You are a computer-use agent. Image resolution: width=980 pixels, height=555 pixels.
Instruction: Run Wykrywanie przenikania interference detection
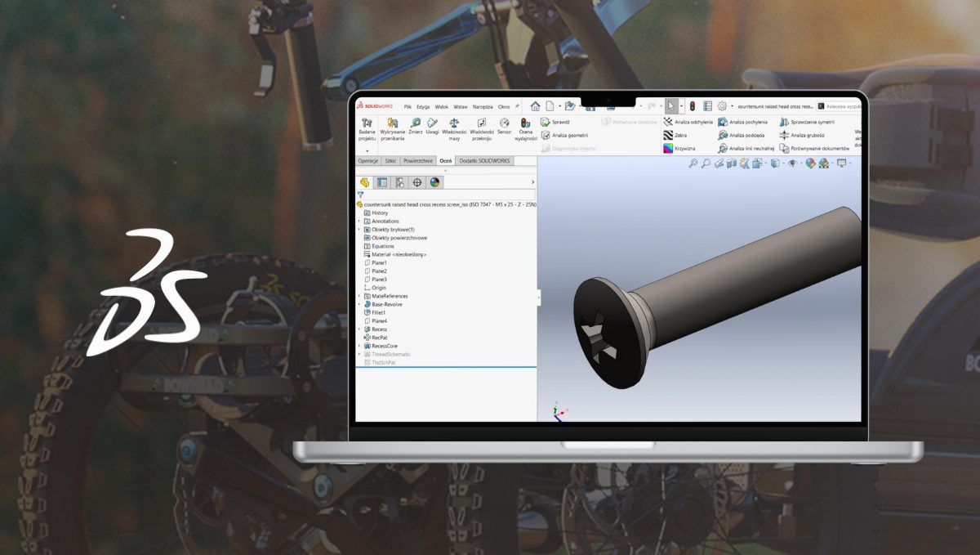tap(392, 129)
